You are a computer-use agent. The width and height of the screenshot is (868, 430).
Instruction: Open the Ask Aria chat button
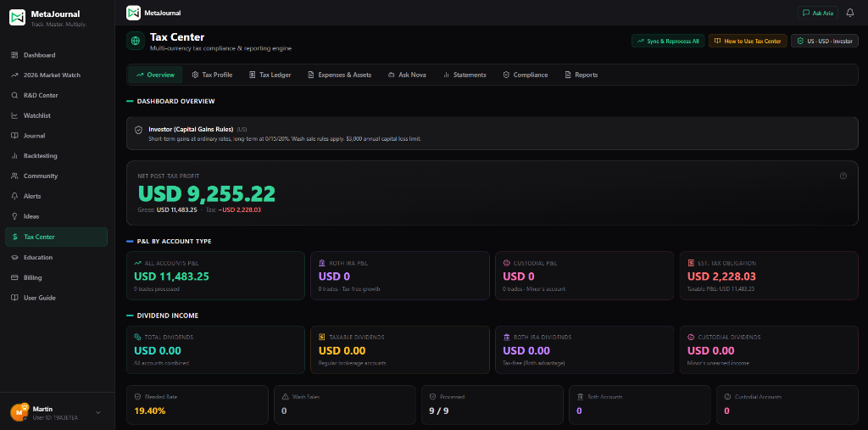[818, 13]
